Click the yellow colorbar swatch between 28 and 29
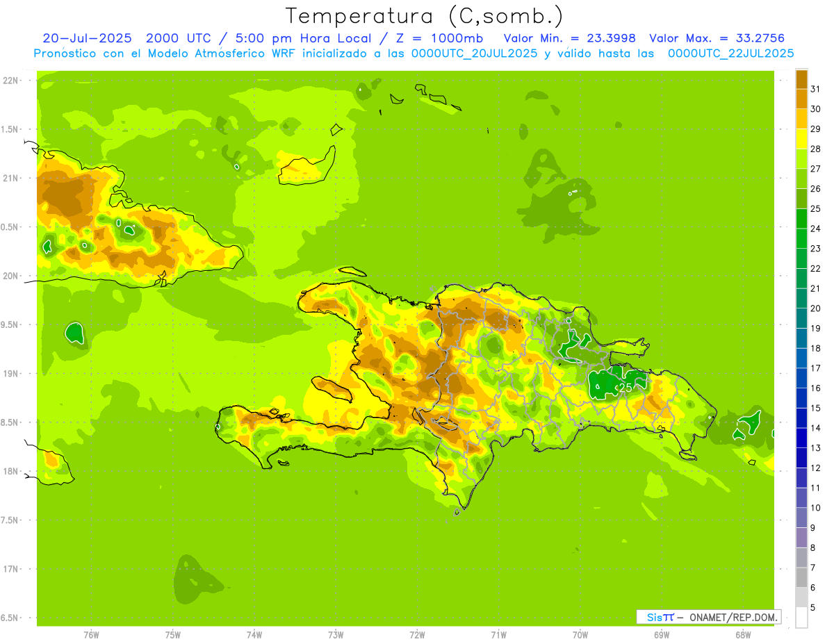Viewport: 834px width, 644px height. [x=801, y=139]
